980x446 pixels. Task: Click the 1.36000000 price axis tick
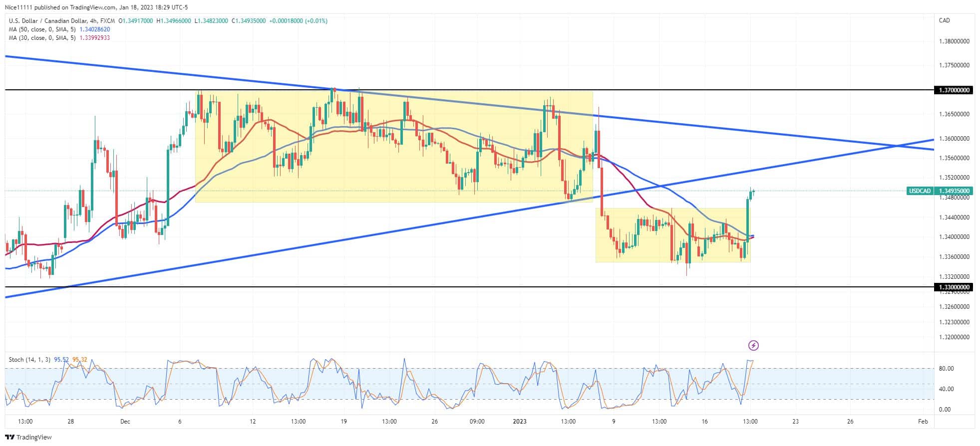coord(954,139)
